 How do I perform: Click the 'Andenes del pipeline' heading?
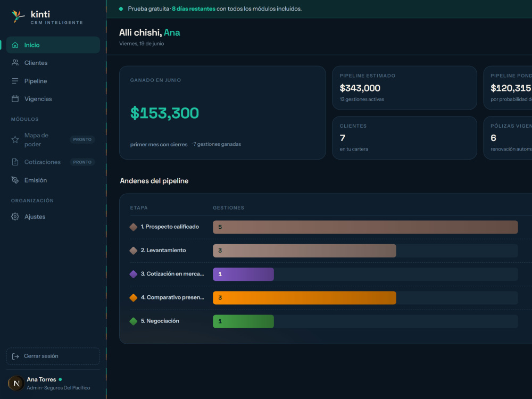(154, 181)
